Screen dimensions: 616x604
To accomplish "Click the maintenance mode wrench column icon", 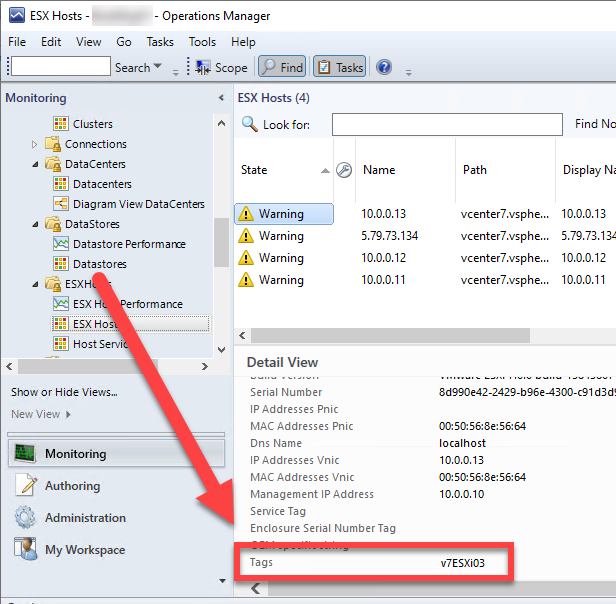I will [x=344, y=170].
